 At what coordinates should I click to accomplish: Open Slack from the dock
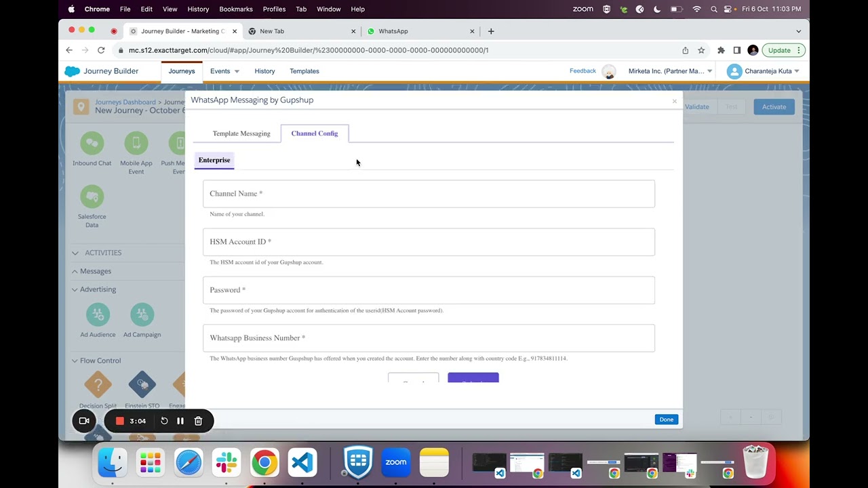point(226,463)
